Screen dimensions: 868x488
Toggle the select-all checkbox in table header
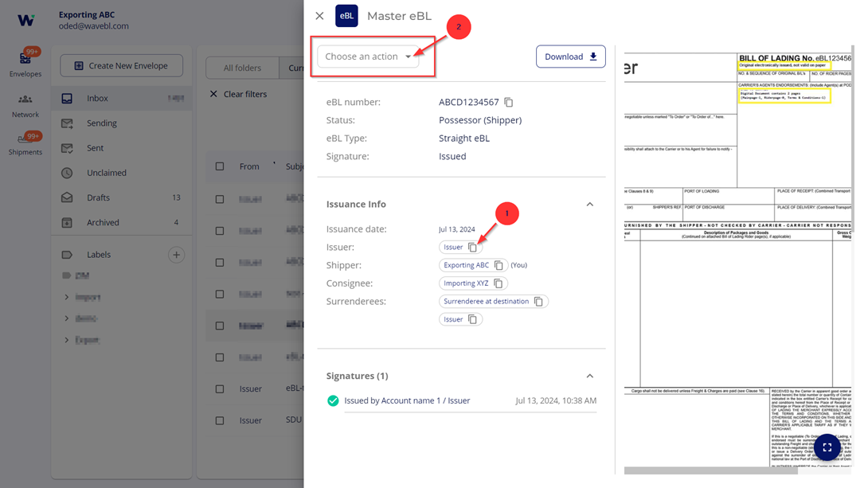[x=220, y=166]
